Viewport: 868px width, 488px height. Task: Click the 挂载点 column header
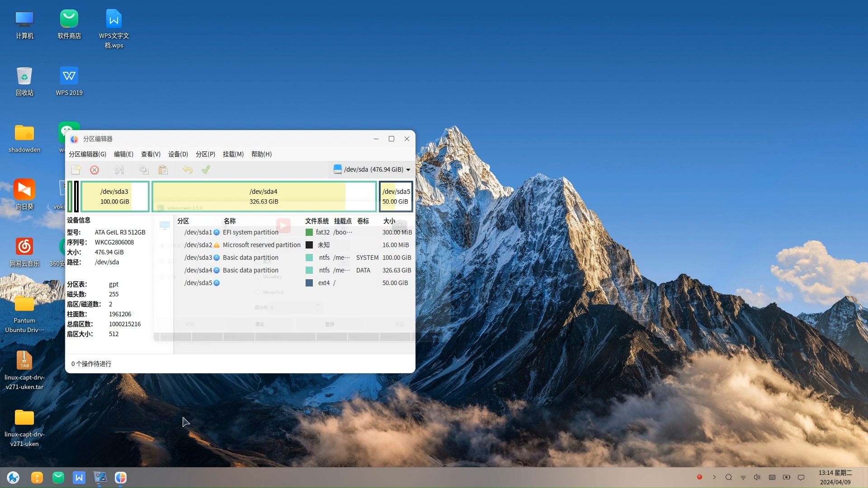click(343, 221)
